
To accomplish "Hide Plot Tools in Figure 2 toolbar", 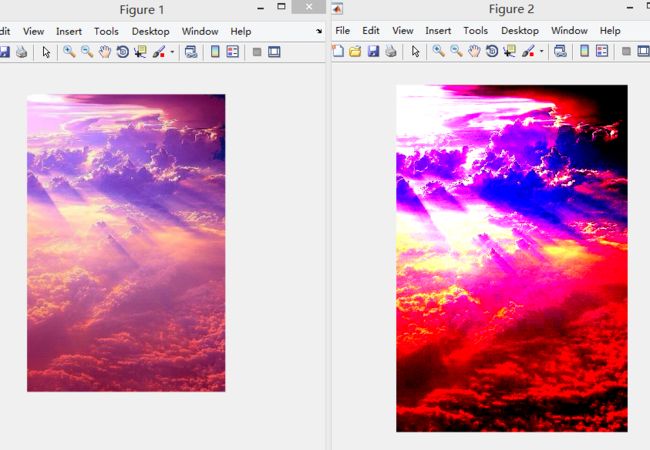I will (x=626, y=51).
